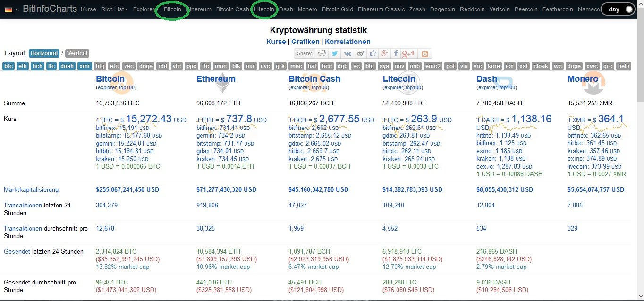Image resolution: width=644 pixels, height=301 pixels.
Task: Toggle the xmr coin tag
Action: tap(85, 66)
